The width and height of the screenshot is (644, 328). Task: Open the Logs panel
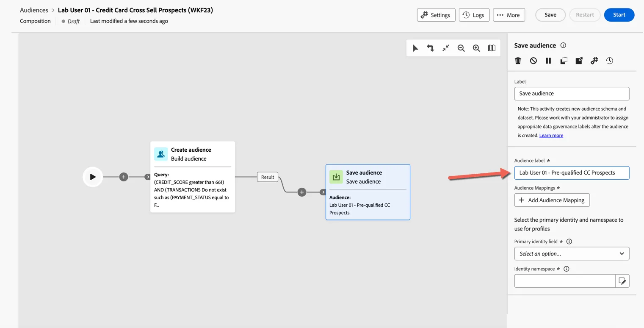474,15
